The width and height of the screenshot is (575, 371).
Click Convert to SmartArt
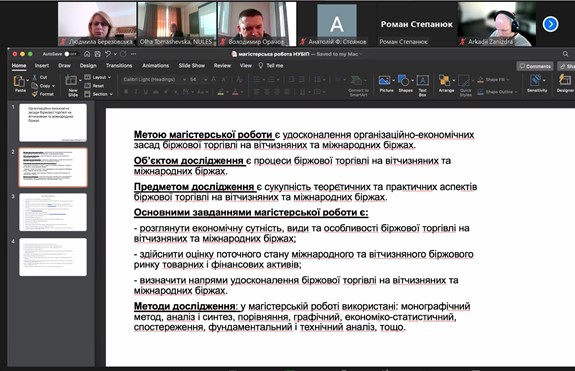[x=358, y=85]
